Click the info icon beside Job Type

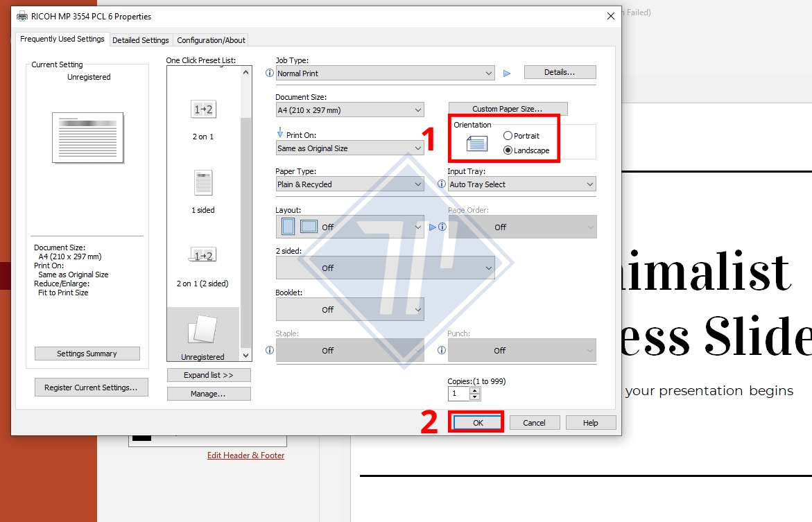click(268, 73)
